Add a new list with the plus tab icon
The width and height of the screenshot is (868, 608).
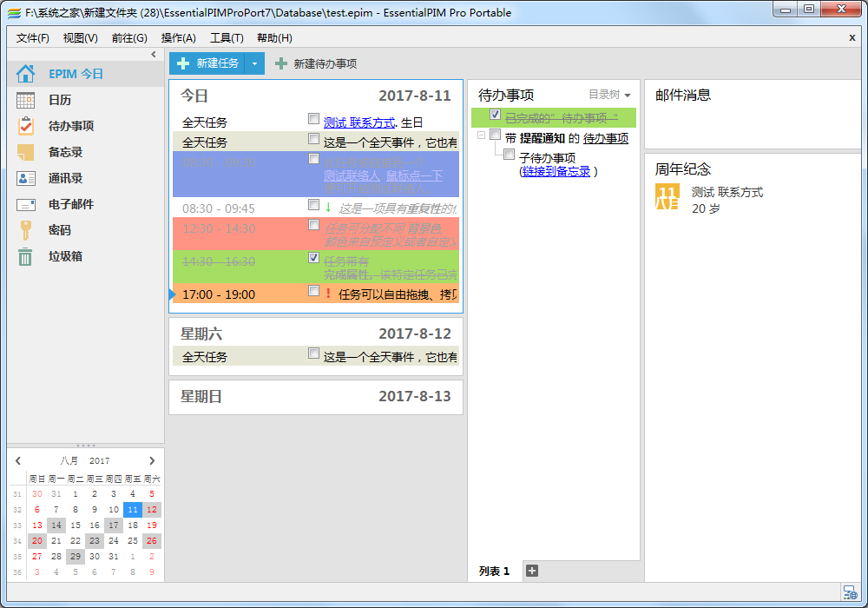click(x=531, y=571)
